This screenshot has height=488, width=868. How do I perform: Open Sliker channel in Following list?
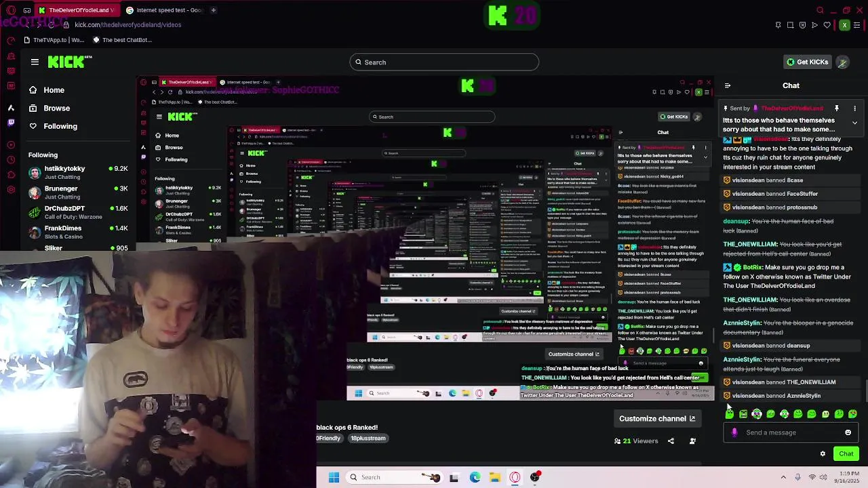click(x=78, y=247)
